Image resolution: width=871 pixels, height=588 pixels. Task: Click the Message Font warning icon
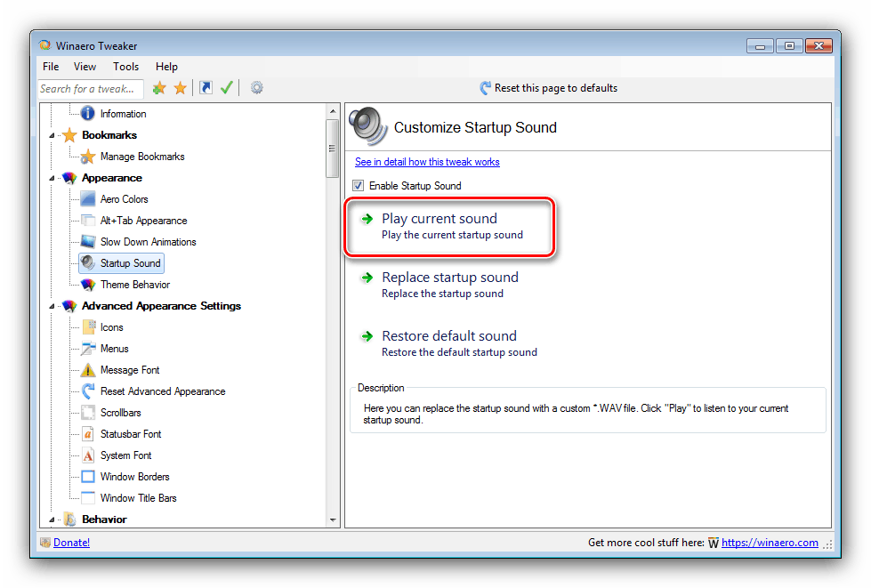(88, 370)
